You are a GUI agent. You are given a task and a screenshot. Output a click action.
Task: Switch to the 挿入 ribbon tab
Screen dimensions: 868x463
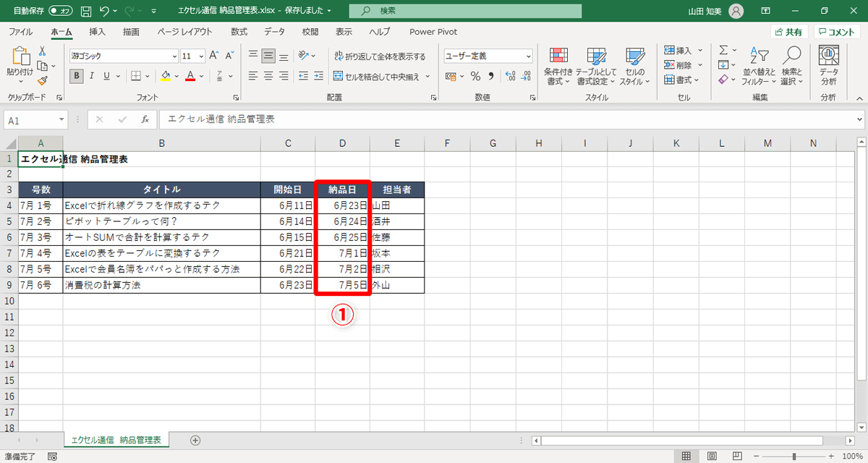97,32
